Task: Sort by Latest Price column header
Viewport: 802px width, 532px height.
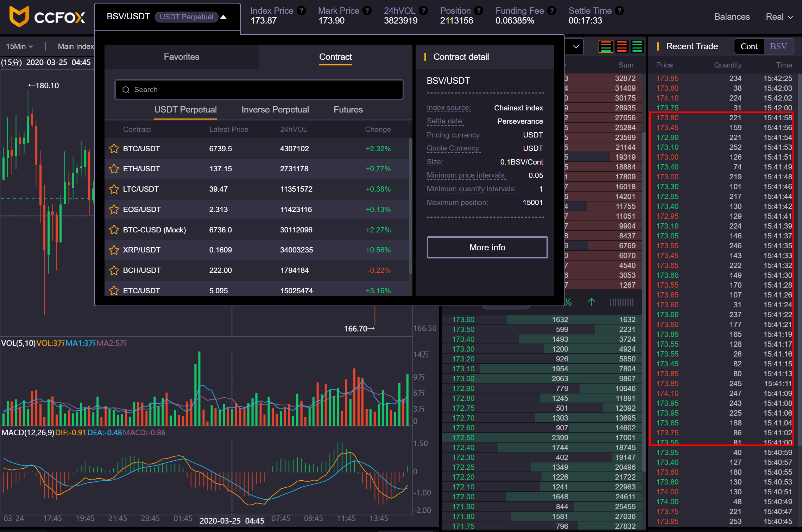Action: click(229, 129)
